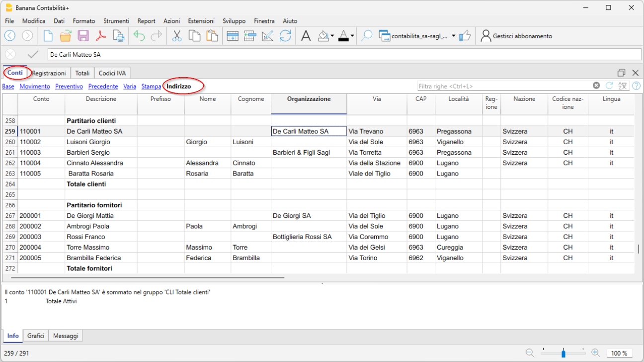Zoom in with the plus magnifier icon

[596, 353]
